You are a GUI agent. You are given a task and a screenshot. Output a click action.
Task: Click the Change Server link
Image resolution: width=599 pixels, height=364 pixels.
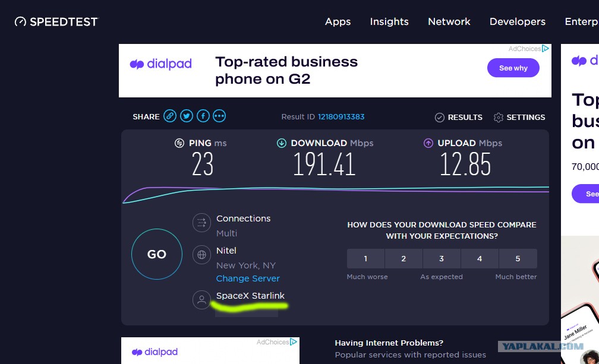[248, 278]
